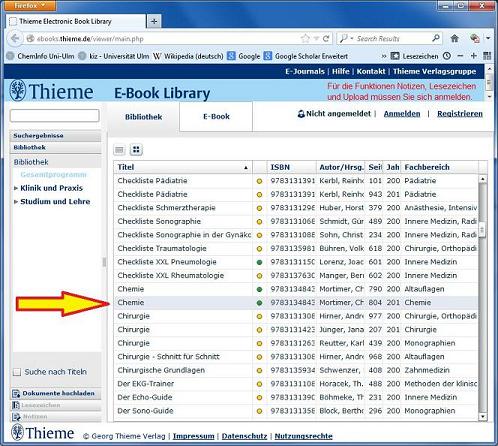Select the Chirurgische Grundlagen row
This screenshot has height=446, width=498.
(296, 370)
